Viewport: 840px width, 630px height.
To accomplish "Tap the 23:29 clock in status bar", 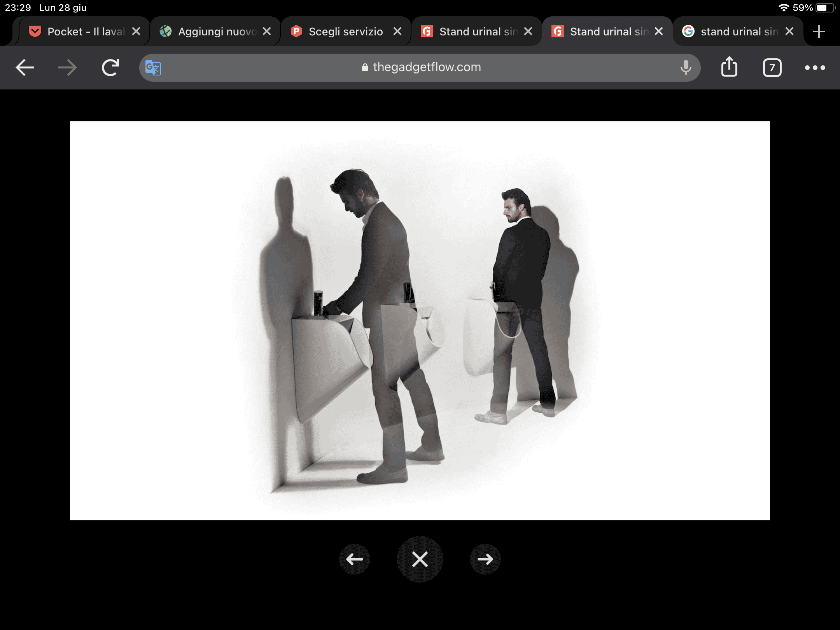I will [18, 8].
